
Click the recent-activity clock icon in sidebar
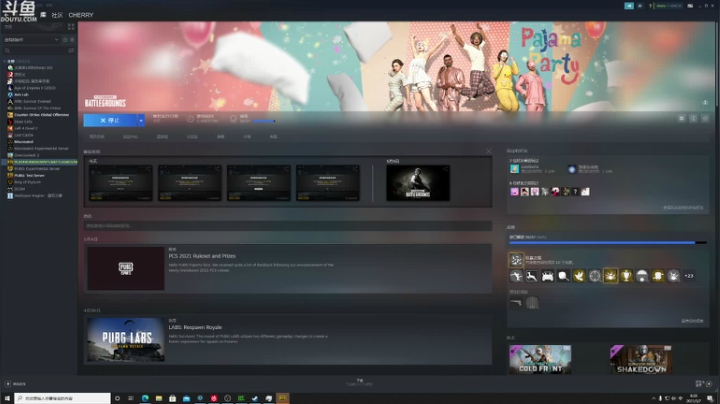[65, 40]
